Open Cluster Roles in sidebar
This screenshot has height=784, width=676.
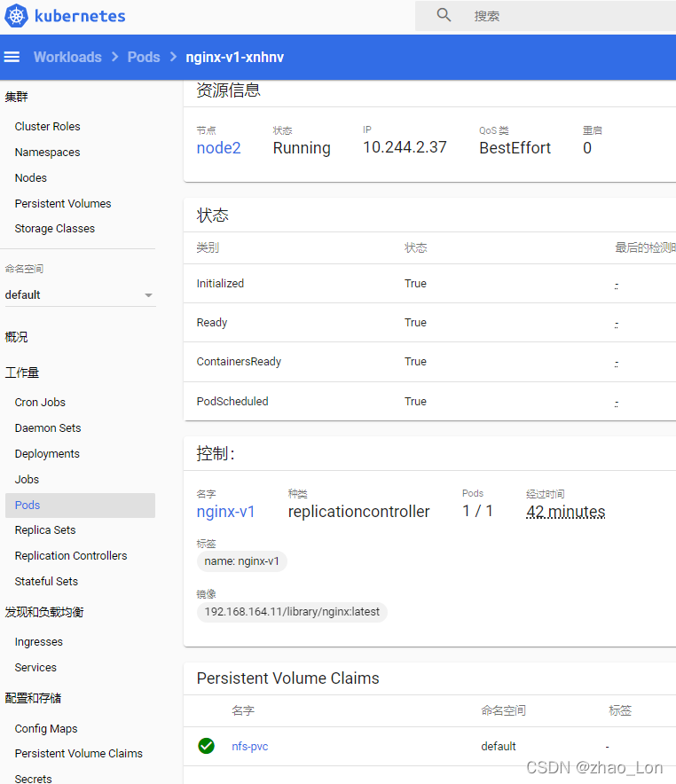48,127
